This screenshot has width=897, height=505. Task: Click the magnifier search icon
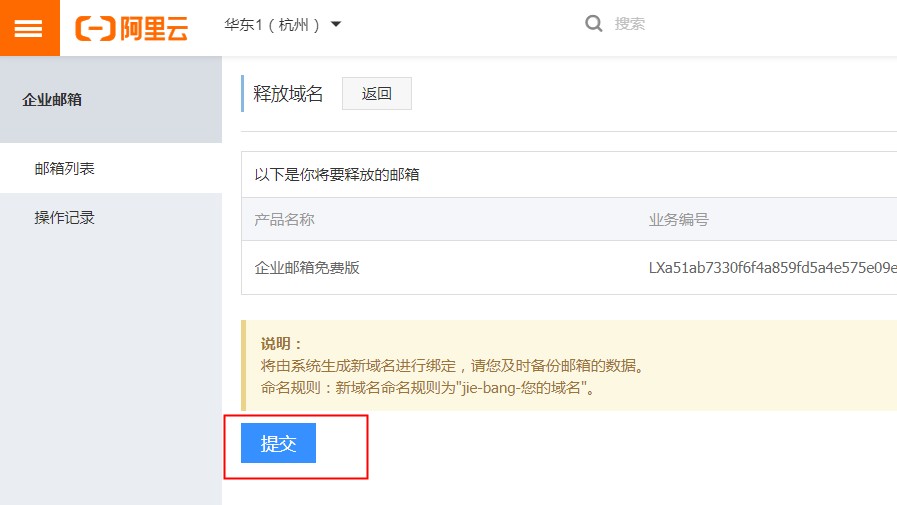point(594,24)
